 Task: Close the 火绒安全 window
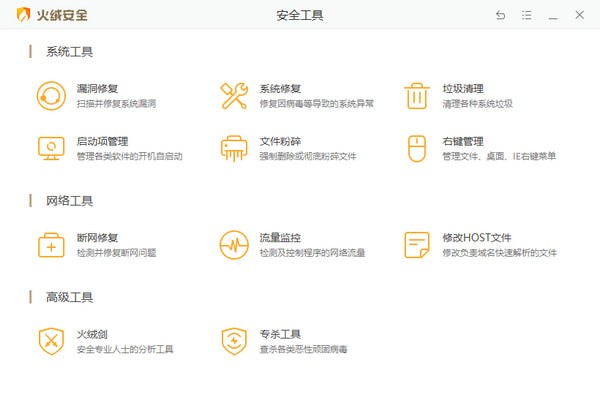579,15
